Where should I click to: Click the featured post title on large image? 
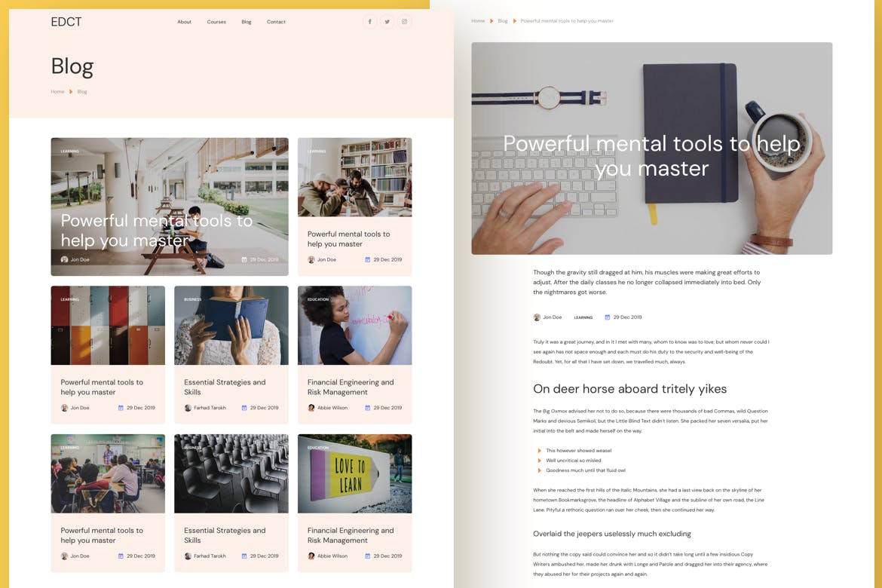157,230
